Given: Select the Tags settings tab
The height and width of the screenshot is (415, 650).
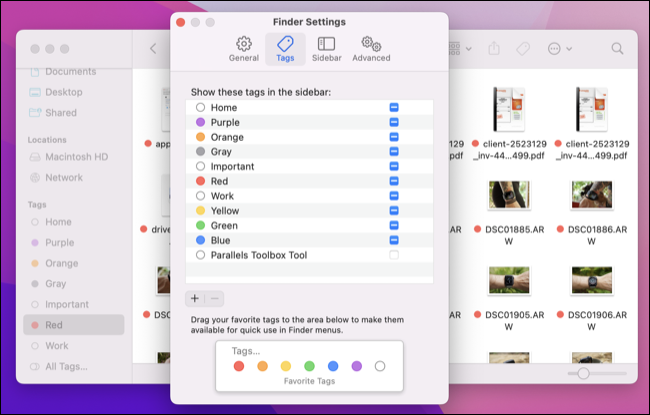Looking at the screenshot, I should click(x=285, y=49).
